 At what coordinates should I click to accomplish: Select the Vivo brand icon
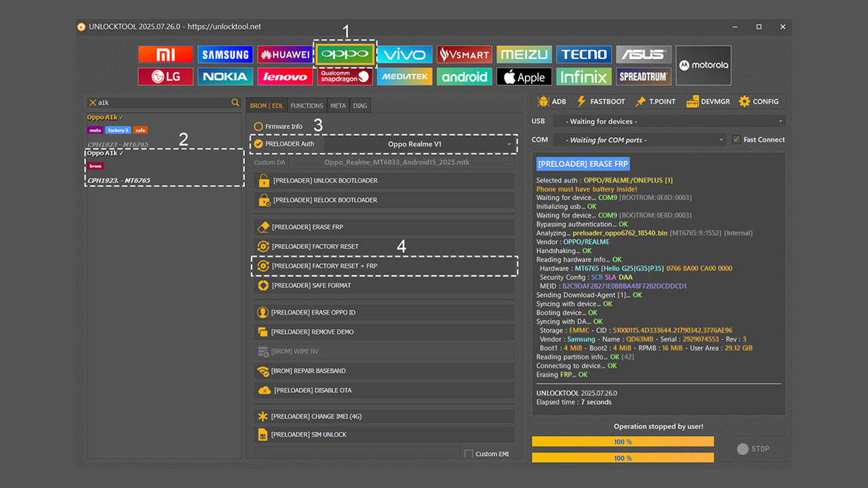click(x=404, y=54)
